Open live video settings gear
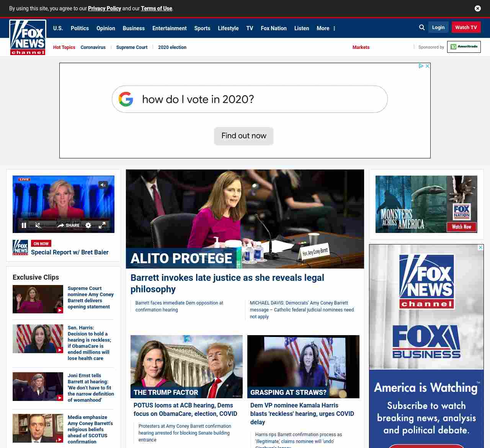Screen dimensions: 490x448 click(88, 225)
